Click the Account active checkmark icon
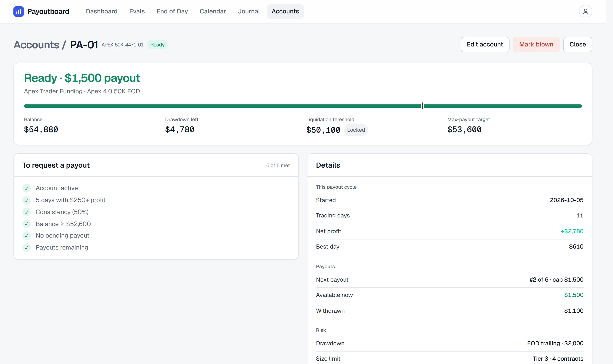Viewport: 613px width, 364px height. click(27, 188)
